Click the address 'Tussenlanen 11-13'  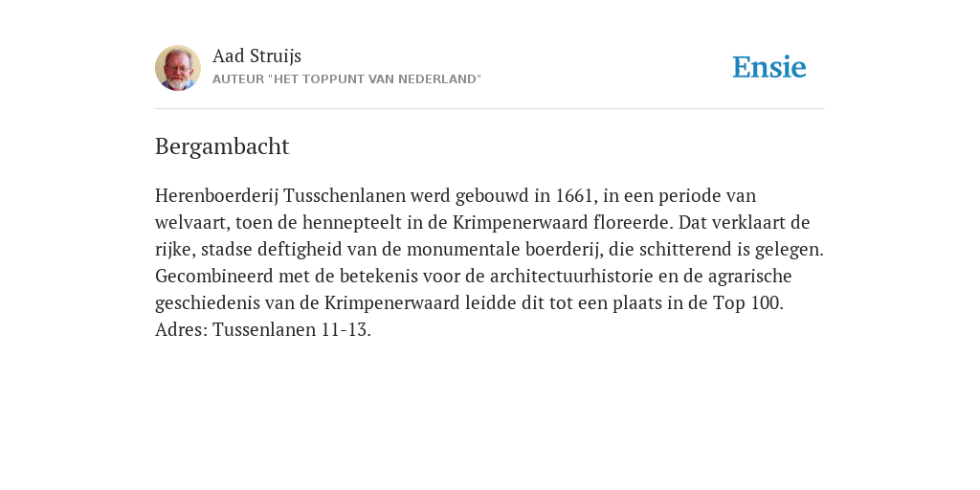pyautogui.click(x=289, y=330)
